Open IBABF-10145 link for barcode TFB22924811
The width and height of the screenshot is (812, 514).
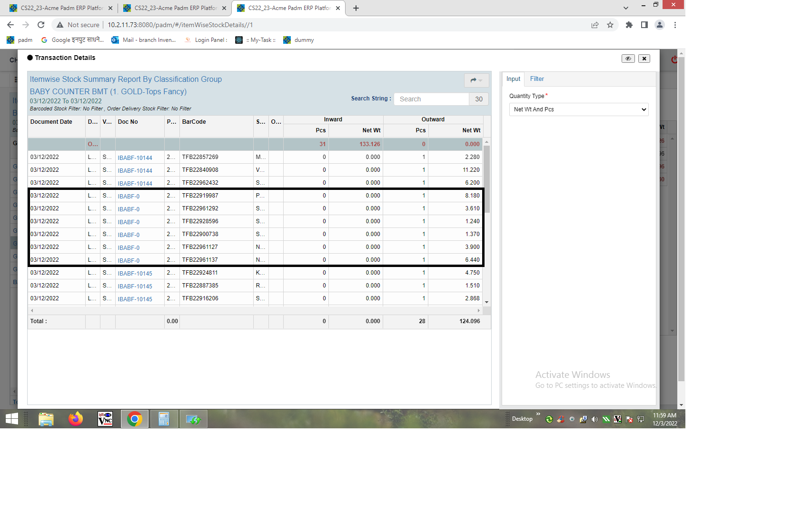[135, 274]
